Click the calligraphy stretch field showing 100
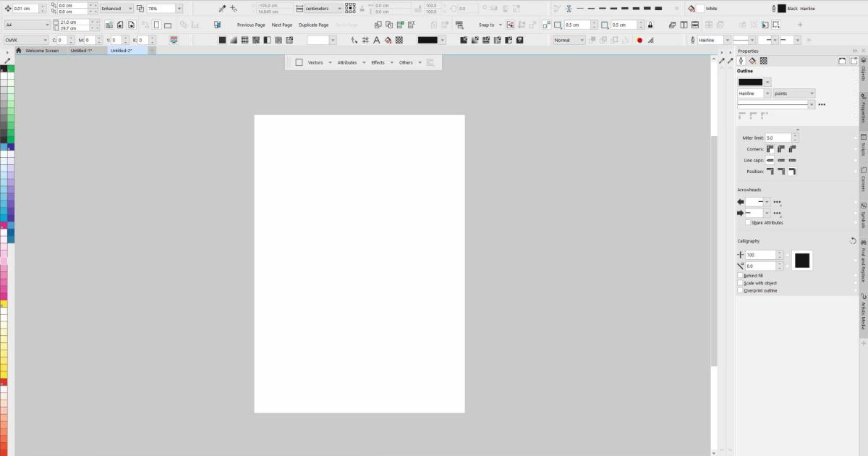 760,255
